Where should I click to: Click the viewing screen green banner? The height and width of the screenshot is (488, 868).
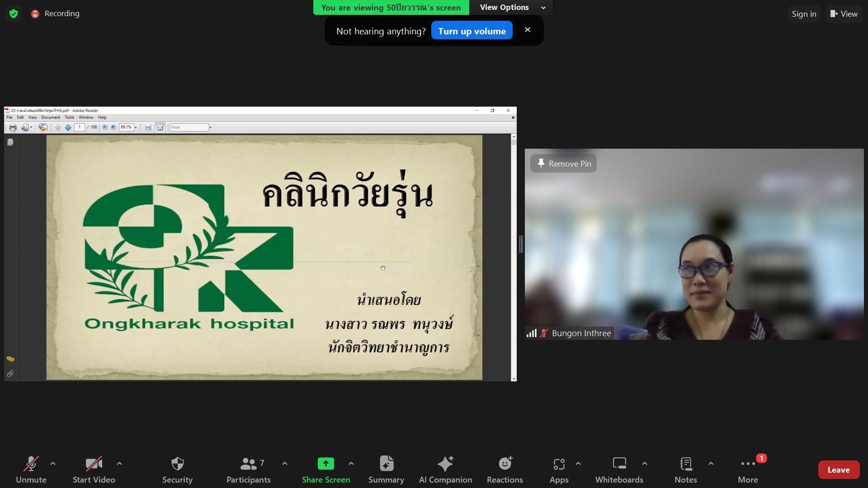pos(391,7)
